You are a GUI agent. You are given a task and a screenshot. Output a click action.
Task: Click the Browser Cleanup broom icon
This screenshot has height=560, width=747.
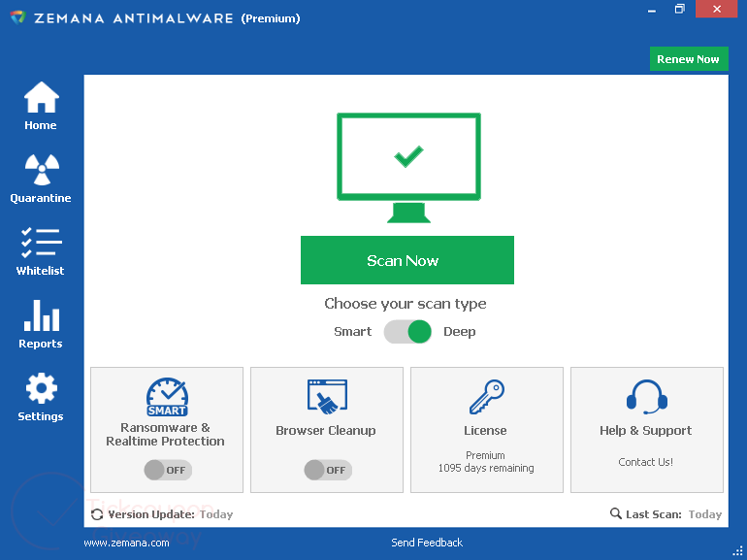[327, 397]
